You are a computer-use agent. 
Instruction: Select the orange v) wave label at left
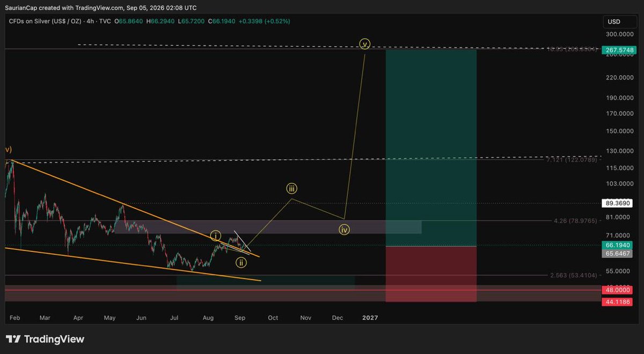9,149
